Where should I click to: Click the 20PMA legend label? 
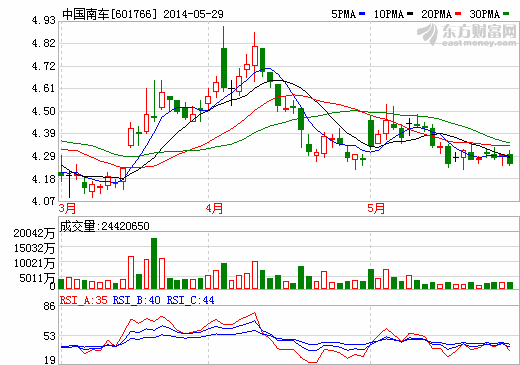coord(437,14)
